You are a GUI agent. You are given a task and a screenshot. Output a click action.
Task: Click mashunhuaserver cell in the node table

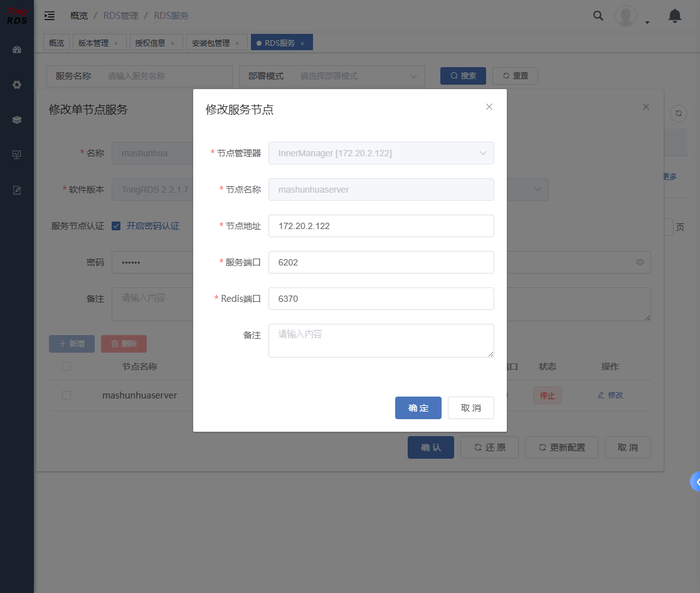[139, 395]
